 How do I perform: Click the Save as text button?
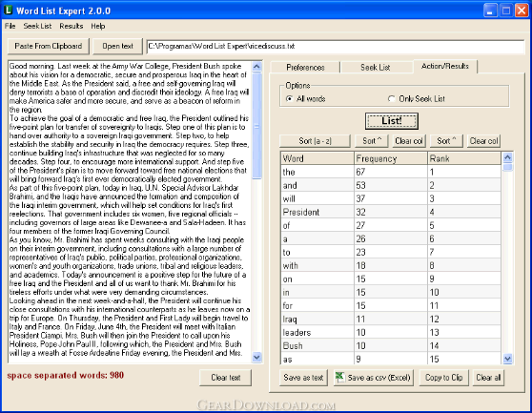303,378
